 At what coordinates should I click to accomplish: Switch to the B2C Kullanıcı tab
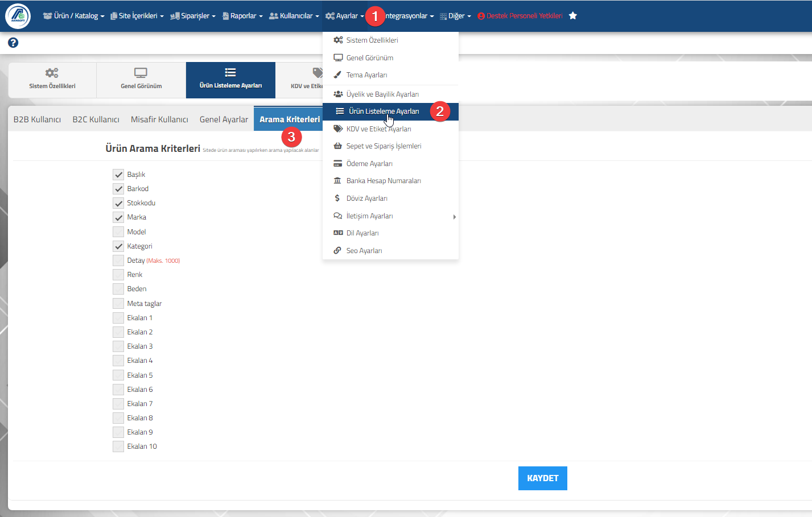click(x=96, y=119)
